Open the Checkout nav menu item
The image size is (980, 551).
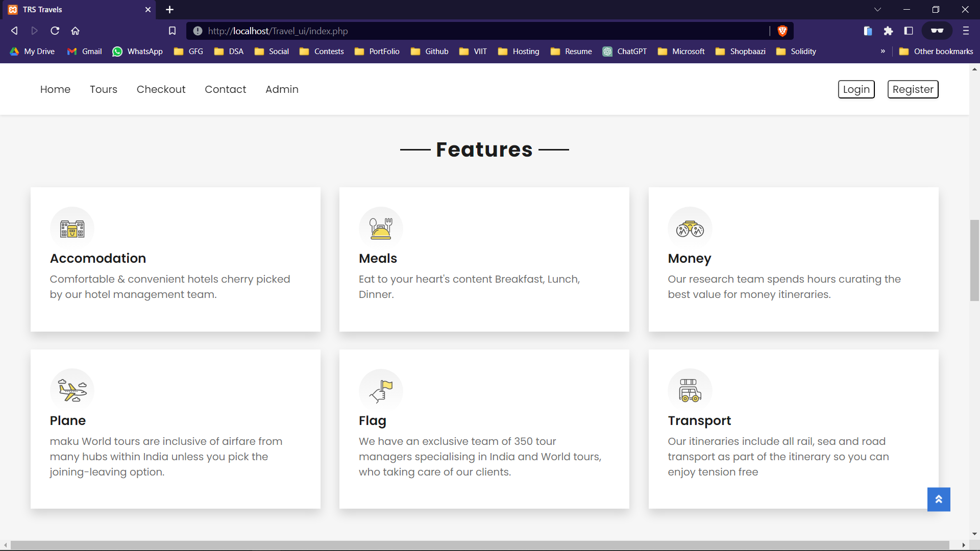pos(161,89)
